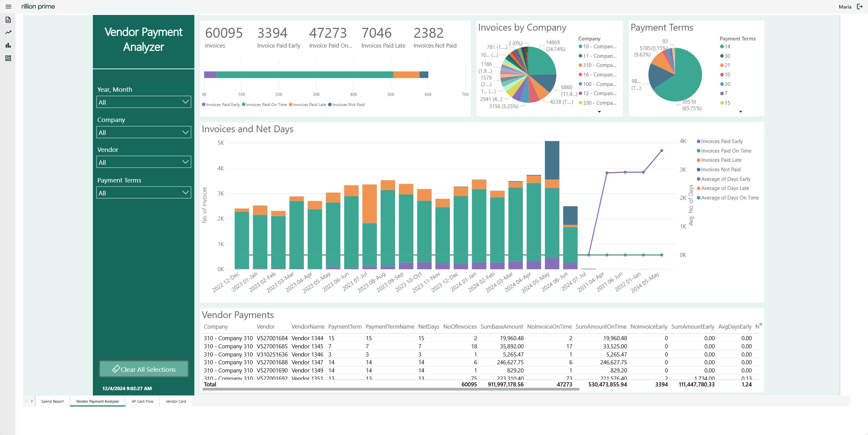Expand the Vendor filter dropdown
Image resolution: width=868 pixels, height=435 pixels.
click(x=144, y=162)
